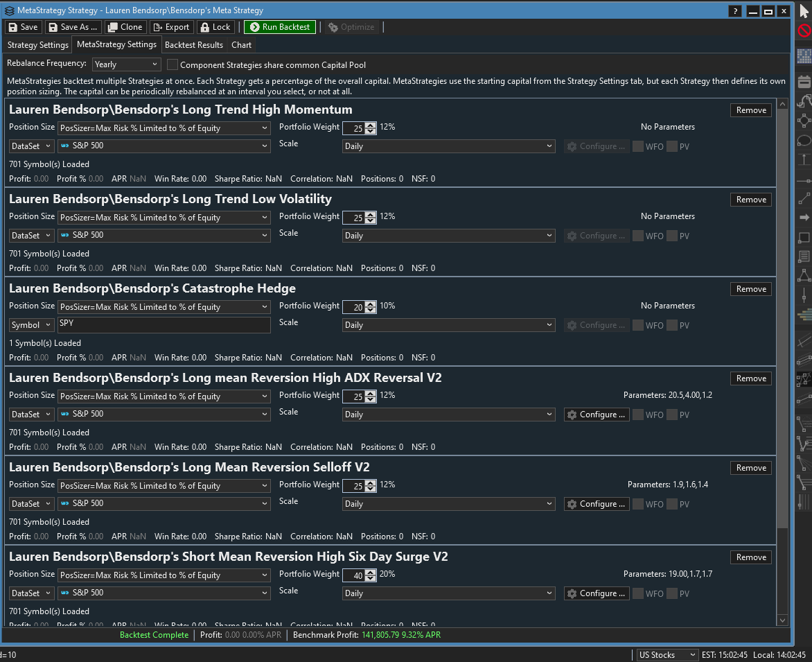Open Position Size dropdown for Six Day Surge V2
The image size is (812, 662).
pyautogui.click(x=164, y=575)
